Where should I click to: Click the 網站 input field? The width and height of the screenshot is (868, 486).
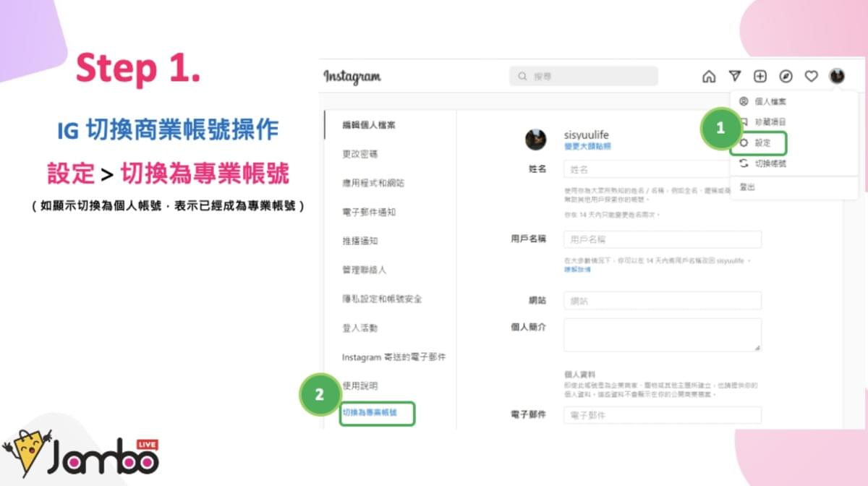[663, 300]
